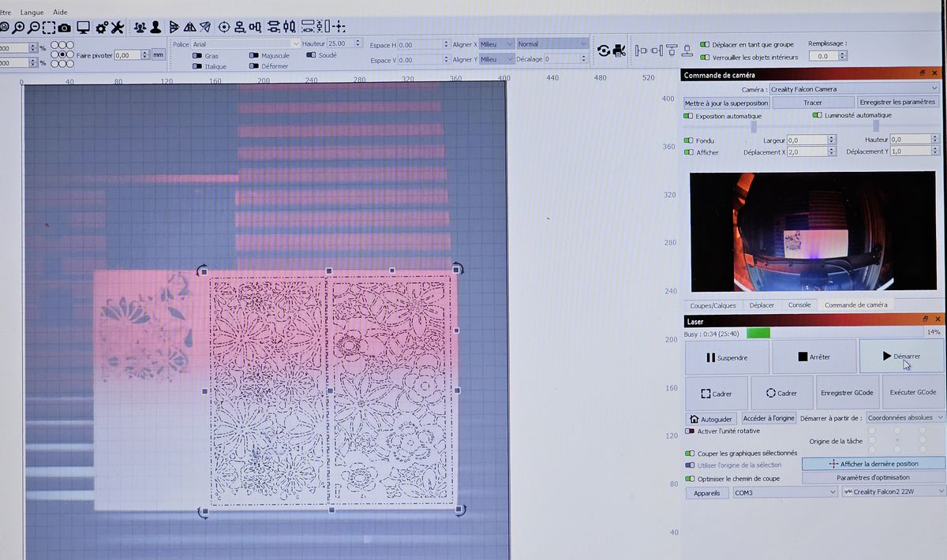947x560 pixels.
Task: Switch to the Commande de caméra tab
Action: pos(855,304)
